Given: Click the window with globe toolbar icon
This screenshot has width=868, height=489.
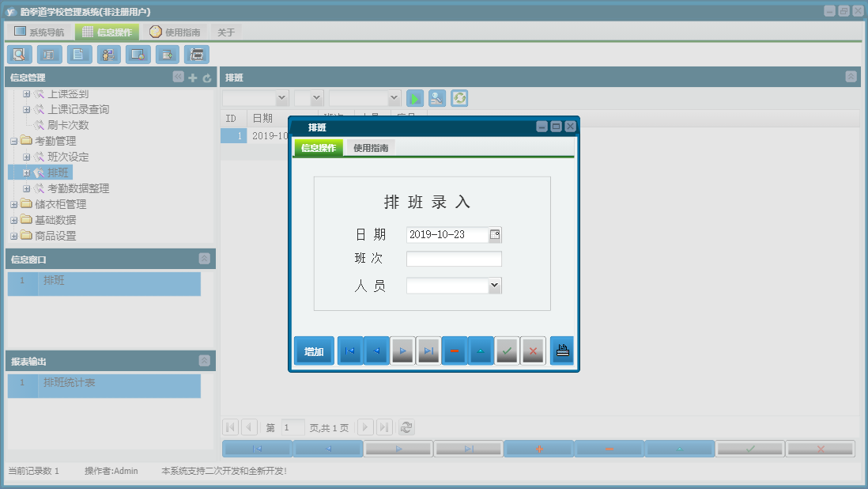Looking at the screenshot, I should [x=138, y=55].
